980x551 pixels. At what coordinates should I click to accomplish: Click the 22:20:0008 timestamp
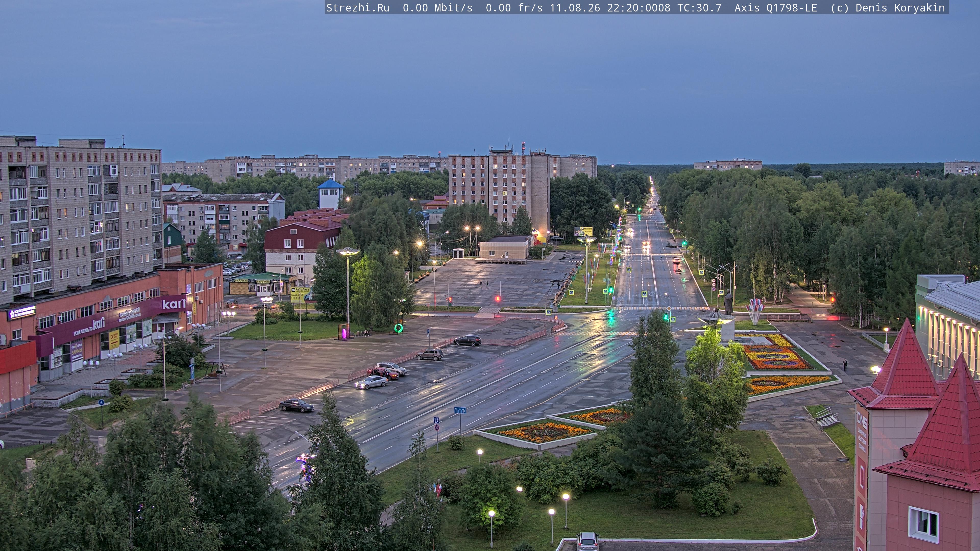(x=638, y=8)
